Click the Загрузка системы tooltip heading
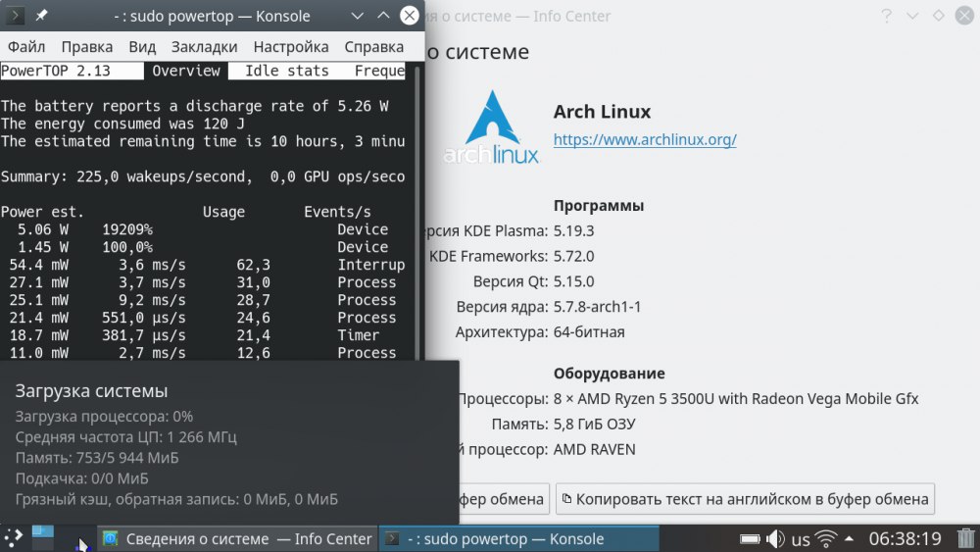 [91, 390]
